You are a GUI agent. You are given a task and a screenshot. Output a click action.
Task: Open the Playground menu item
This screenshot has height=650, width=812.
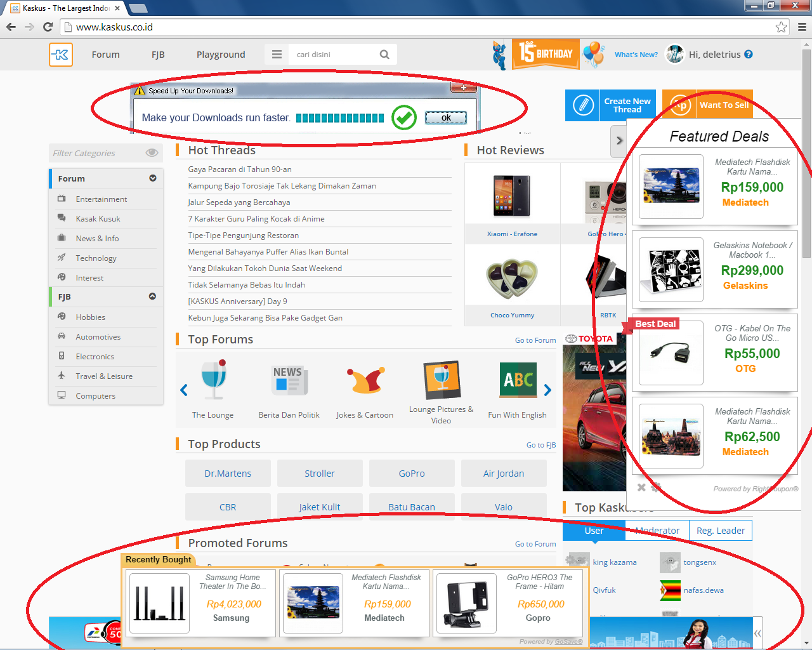pyautogui.click(x=221, y=55)
